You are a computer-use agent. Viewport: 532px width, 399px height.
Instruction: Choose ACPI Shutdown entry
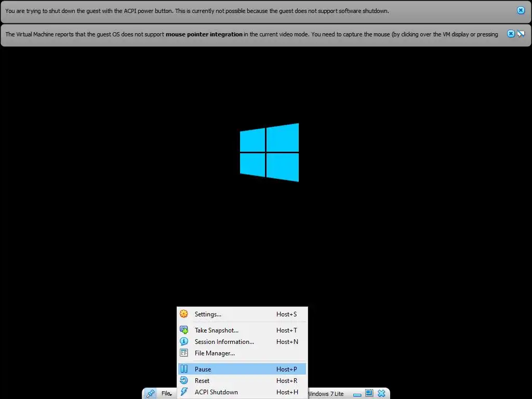click(242, 392)
